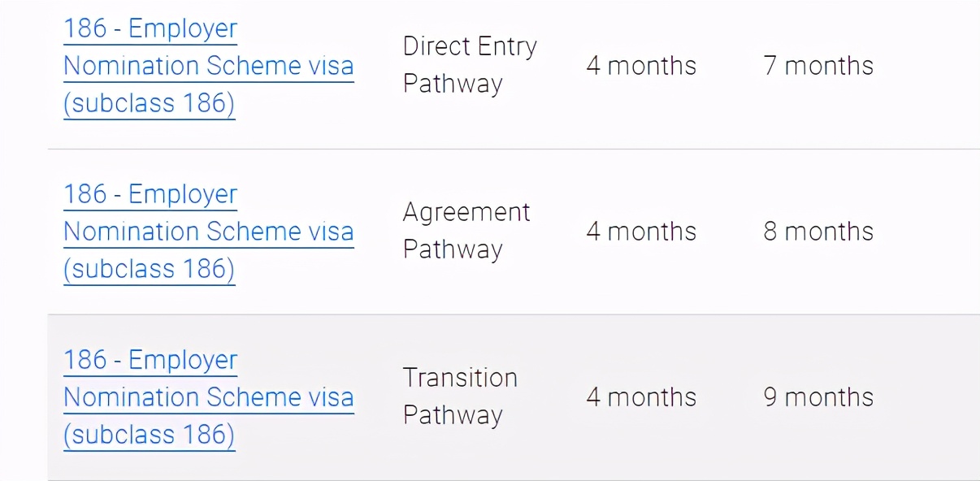The width and height of the screenshot is (980, 481).
Task: Click "Nomination Scheme visa" link line in Direct Entry row
Action: pos(209,66)
